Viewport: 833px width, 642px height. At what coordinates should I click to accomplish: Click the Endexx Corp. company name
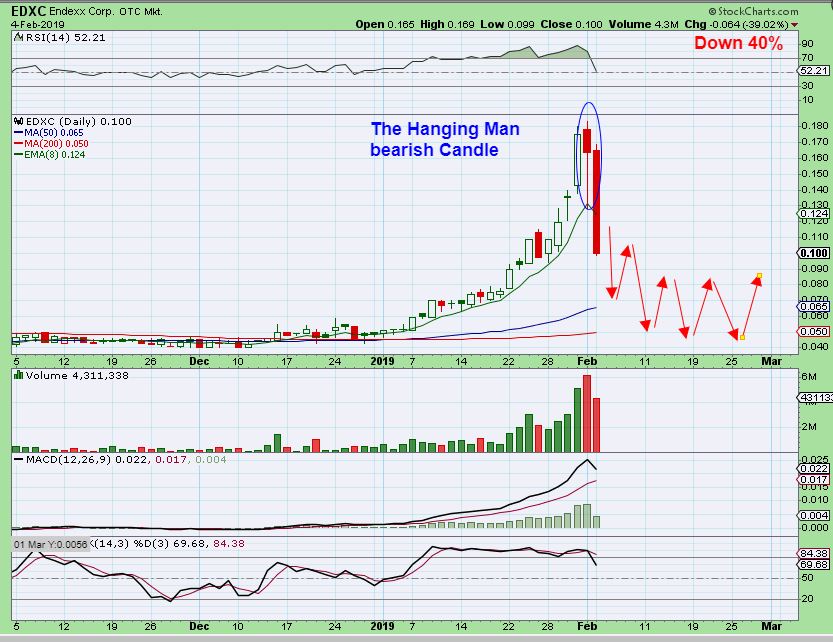81,11
